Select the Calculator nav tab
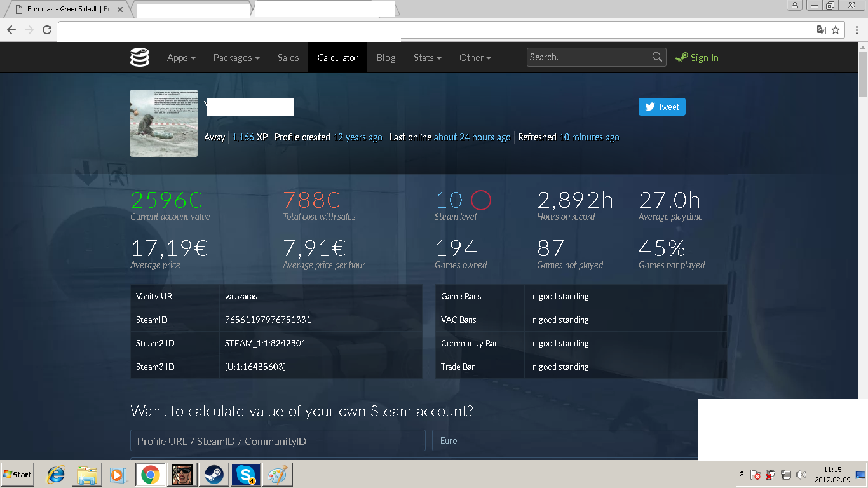 tap(337, 58)
